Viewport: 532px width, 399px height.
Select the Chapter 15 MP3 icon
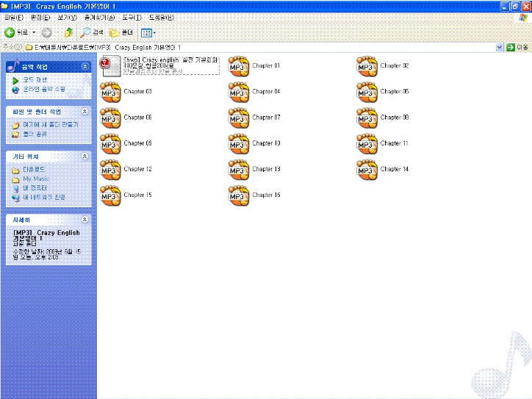click(110, 195)
